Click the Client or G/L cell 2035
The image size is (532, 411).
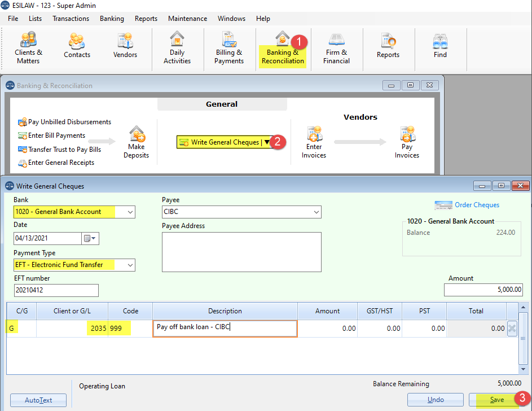(72, 329)
